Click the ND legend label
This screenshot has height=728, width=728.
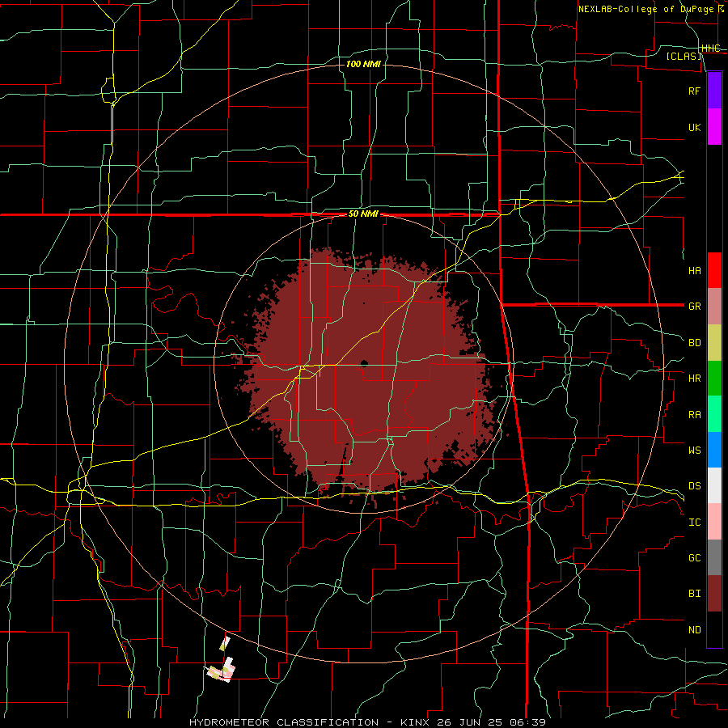[694, 629]
